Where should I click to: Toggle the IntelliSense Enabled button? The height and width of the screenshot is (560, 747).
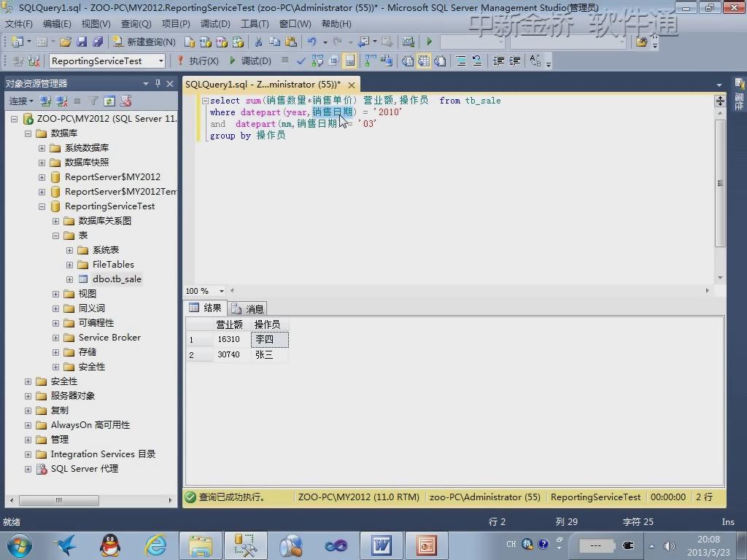pyautogui.click(x=349, y=61)
